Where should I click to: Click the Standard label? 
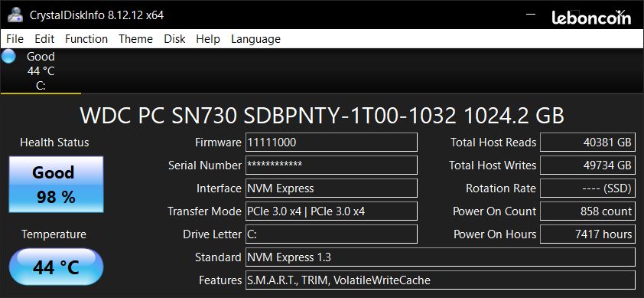(x=218, y=257)
